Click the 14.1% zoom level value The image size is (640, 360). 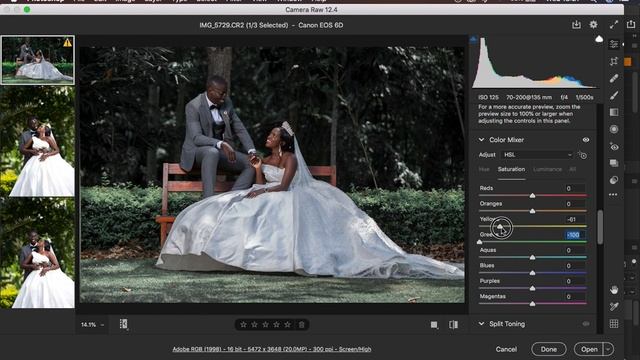click(88, 325)
